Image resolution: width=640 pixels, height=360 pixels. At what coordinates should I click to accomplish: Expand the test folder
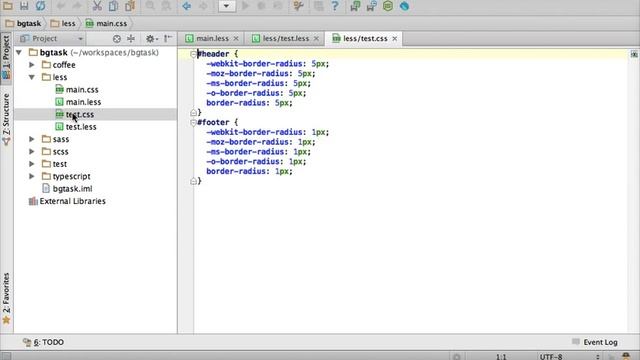coord(32,164)
